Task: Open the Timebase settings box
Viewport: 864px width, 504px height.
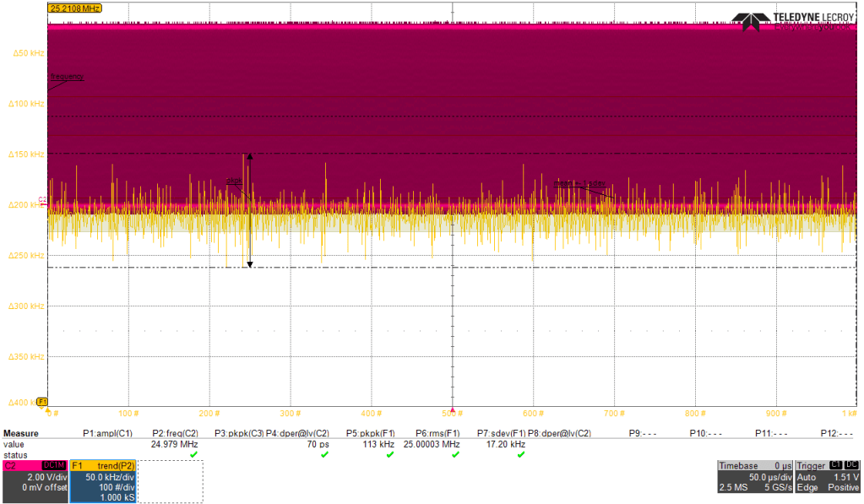Action: (754, 476)
